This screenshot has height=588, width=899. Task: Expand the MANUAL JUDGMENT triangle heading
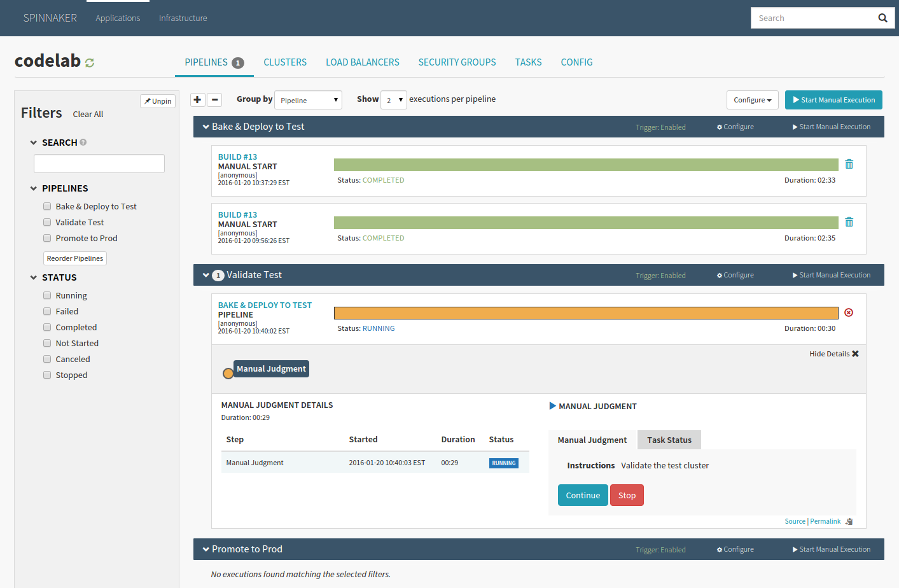pyautogui.click(x=553, y=406)
